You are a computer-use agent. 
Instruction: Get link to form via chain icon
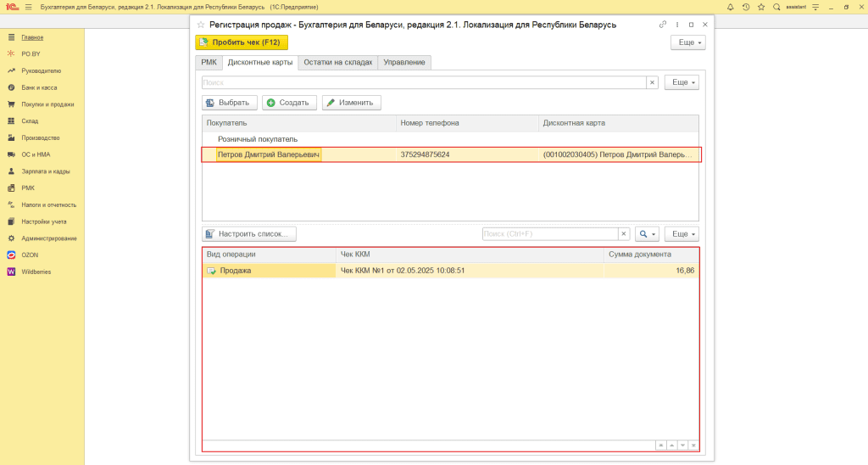663,25
